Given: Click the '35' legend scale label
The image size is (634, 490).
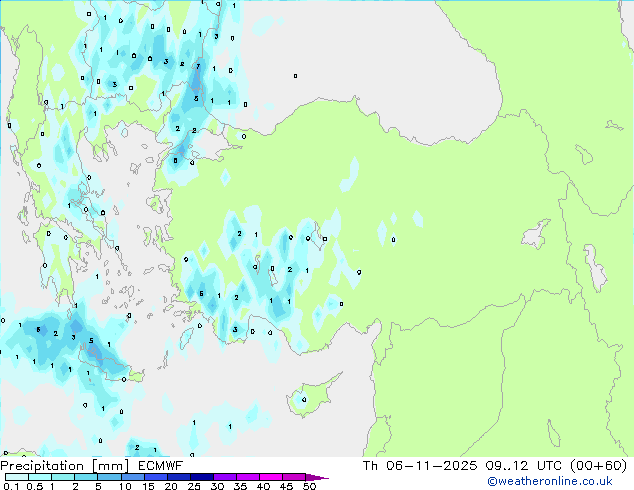Looking at the screenshot, I should point(240,486).
